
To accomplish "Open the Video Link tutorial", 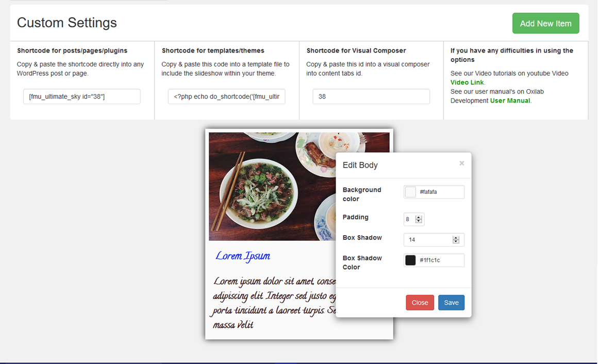I will [467, 82].
